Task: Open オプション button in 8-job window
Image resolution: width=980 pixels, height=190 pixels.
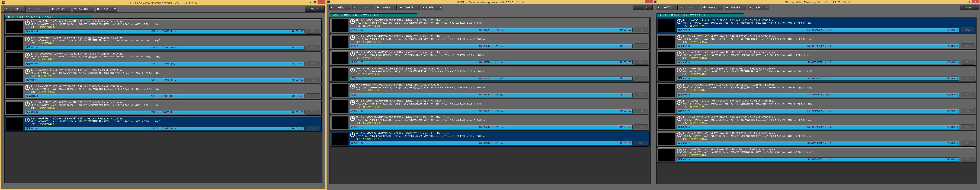Action: tap(643, 7)
